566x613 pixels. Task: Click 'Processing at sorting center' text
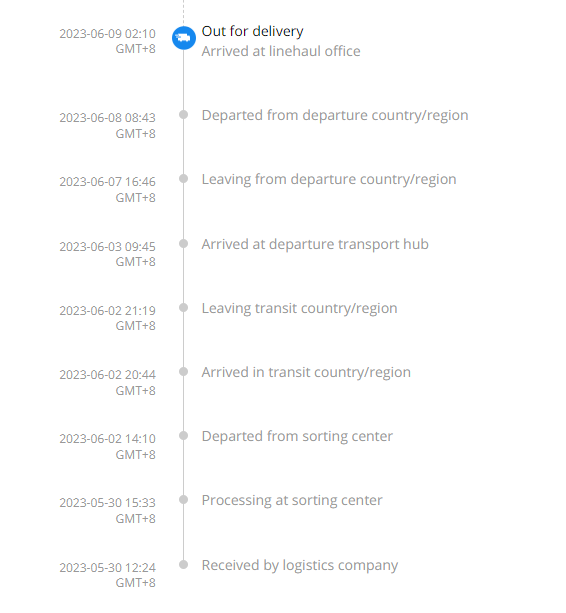(292, 500)
